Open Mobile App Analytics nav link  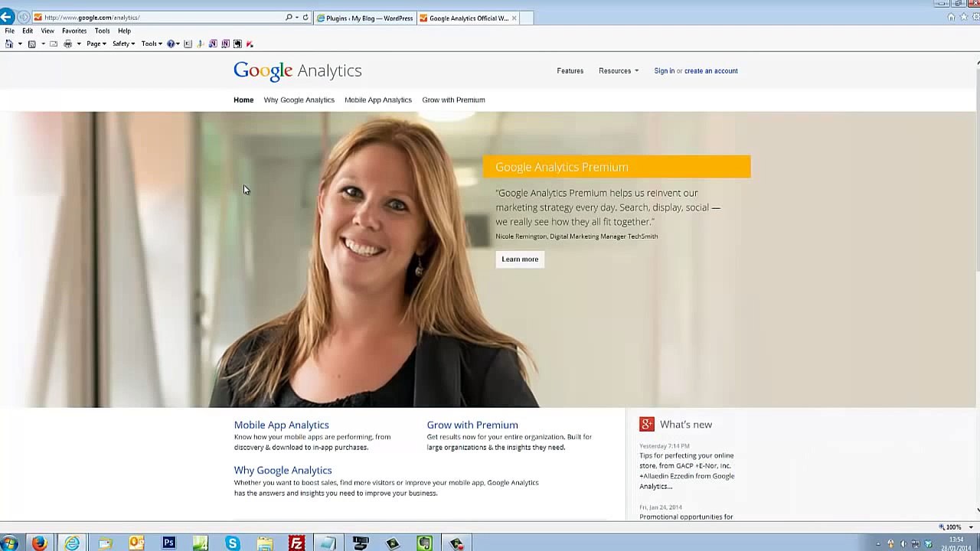[378, 99]
